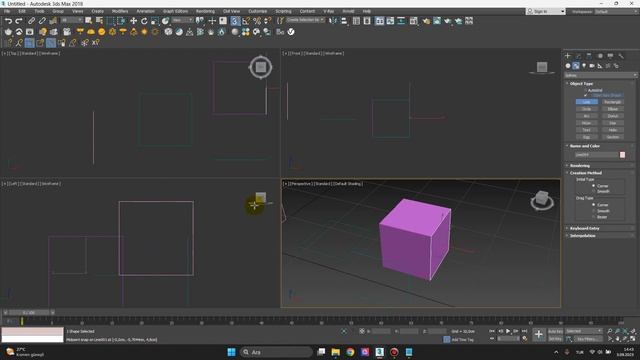Toggle the Auto Key button
This screenshot has height=360, width=640.
click(x=555, y=331)
